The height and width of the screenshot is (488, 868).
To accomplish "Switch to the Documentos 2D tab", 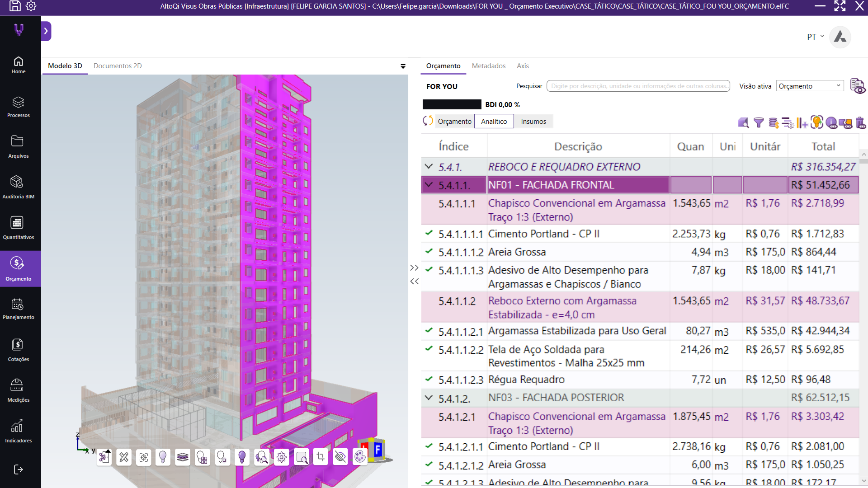I will [118, 66].
